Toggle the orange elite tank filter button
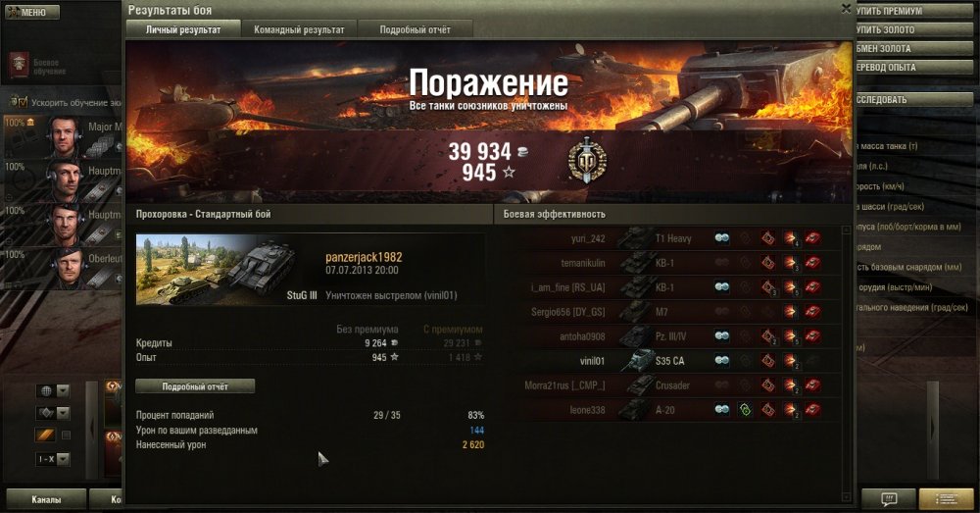 [x=45, y=435]
